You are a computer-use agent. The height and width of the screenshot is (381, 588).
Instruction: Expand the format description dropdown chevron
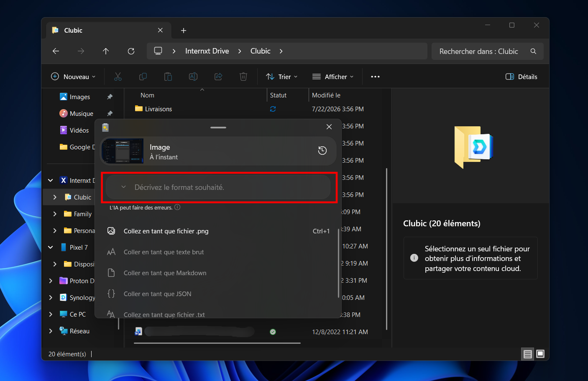[x=123, y=187]
